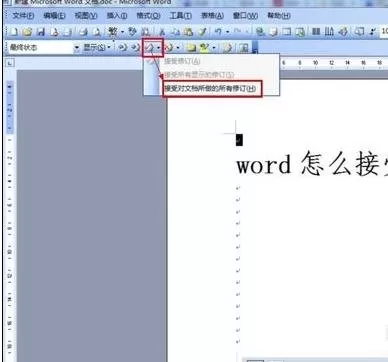Click the Format Painter brush icon

tap(202, 32)
